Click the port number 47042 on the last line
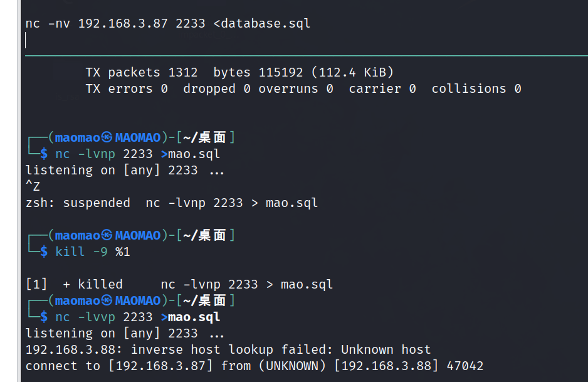Image resolution: width=588 pixels, height=382 pixels. [x=465, y=366]
